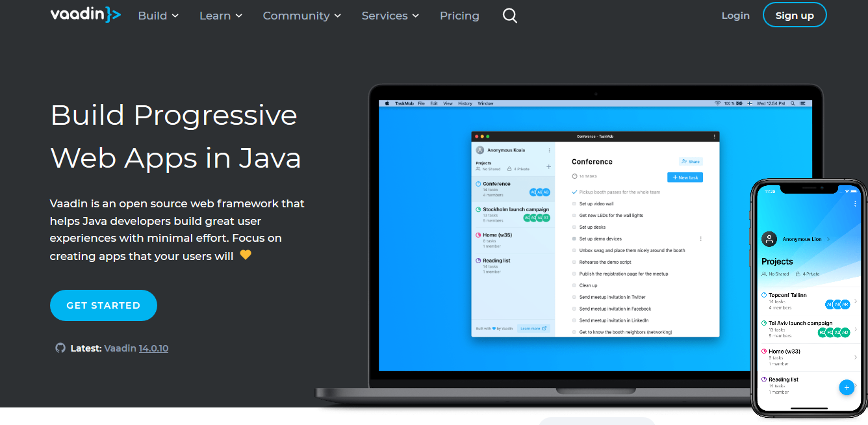
Task: Expand the Build dropdown menu
Action: 159,16
